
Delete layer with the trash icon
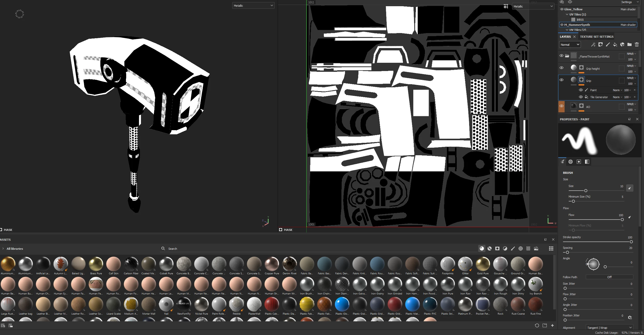637,45
